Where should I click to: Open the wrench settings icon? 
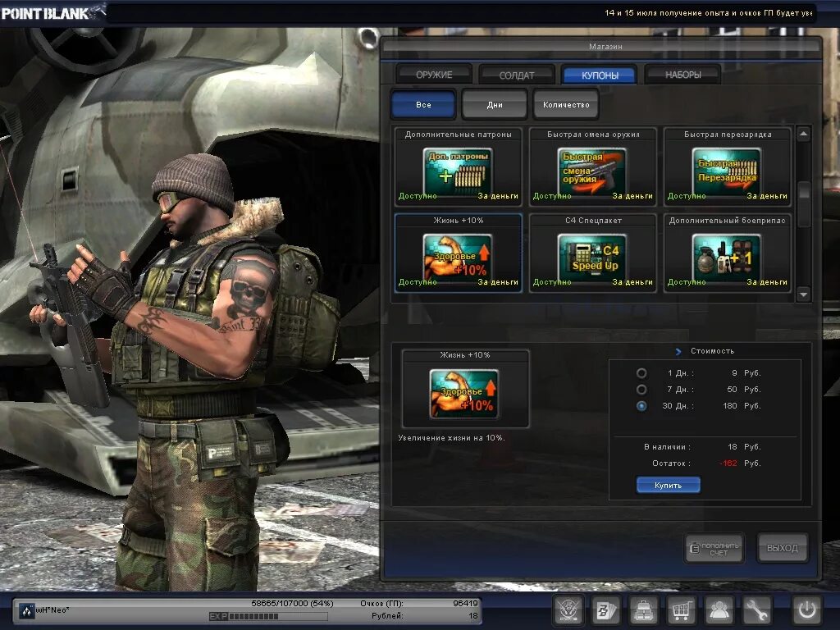(x=756, y=609)
